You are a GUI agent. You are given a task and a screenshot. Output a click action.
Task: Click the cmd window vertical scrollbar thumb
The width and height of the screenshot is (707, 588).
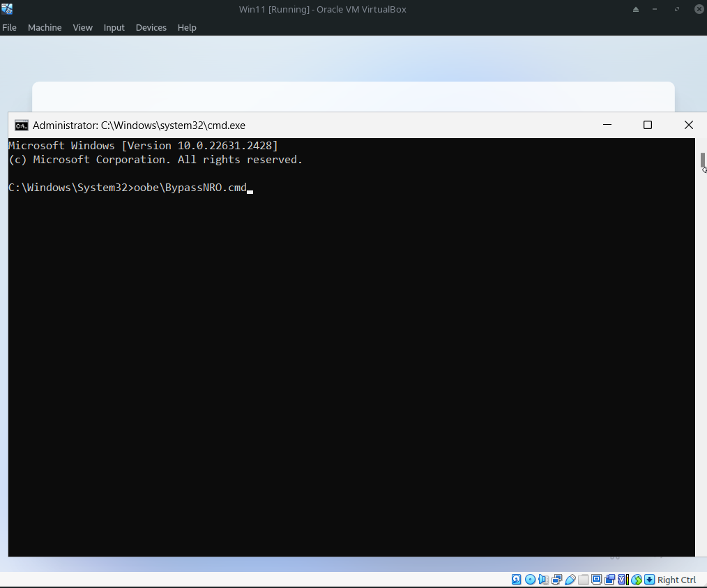[x=703, y=160]
